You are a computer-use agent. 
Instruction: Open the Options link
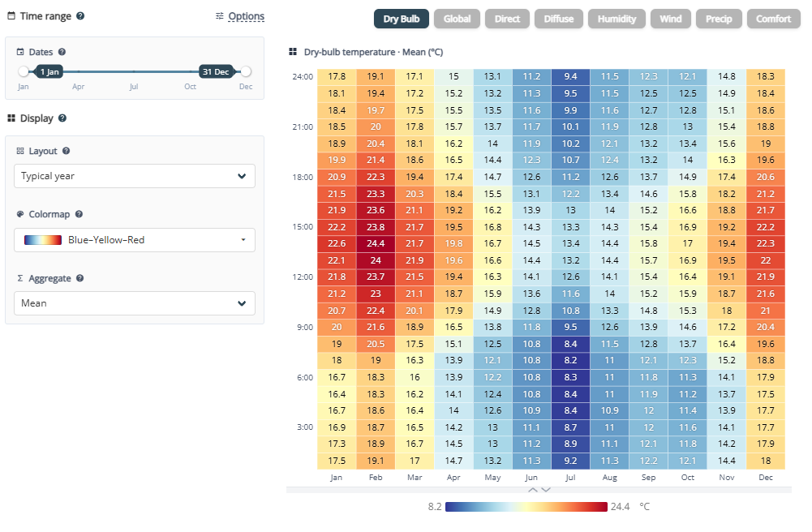(x=247, y=16)
